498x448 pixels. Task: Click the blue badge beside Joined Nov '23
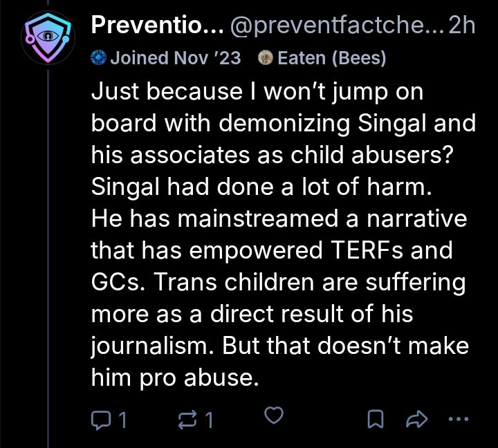(98, 59)
